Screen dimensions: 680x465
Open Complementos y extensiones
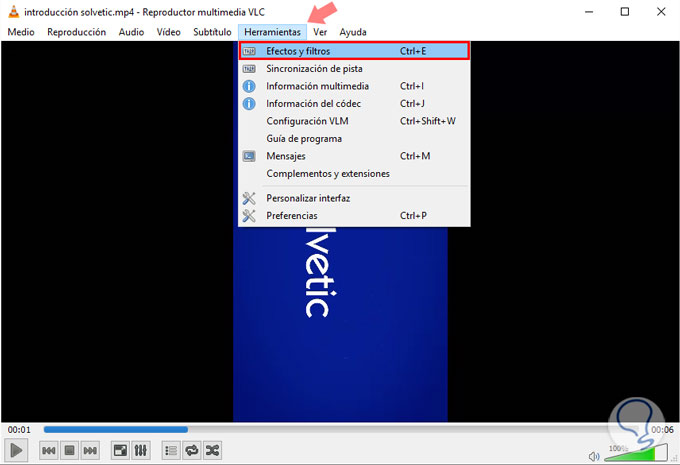tap(354, 174)
